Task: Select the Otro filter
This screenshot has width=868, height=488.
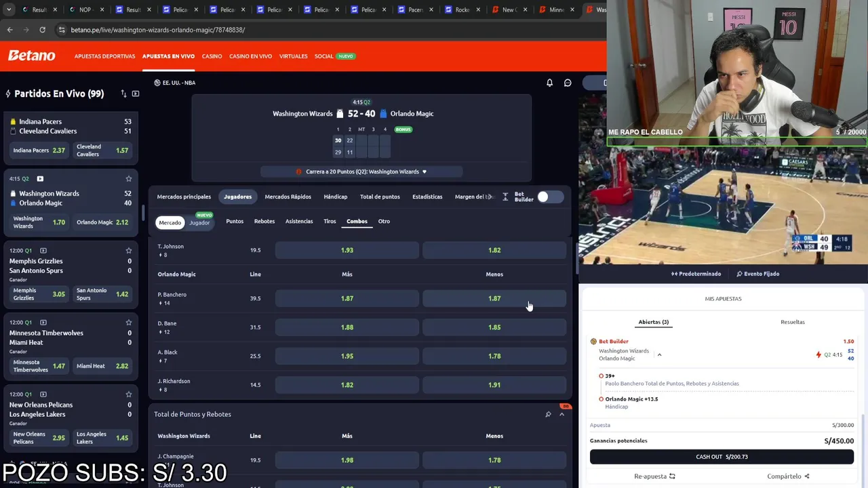Action: pyautogui.click(x=384, y=221)
